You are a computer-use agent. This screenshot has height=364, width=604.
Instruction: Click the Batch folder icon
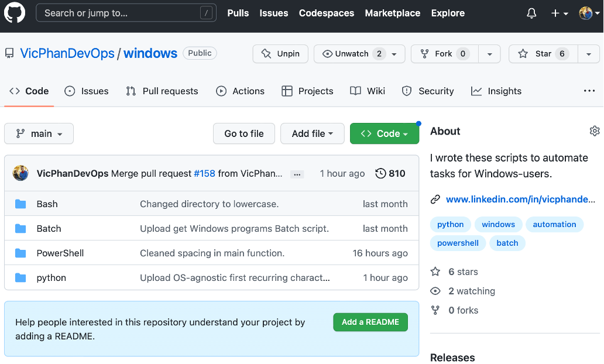click(20, 229)
